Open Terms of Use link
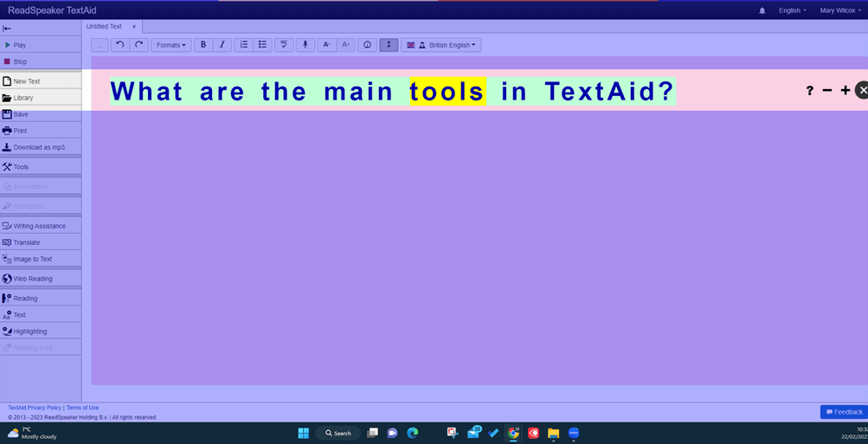 pyautogui.click(x=82, y=408)
